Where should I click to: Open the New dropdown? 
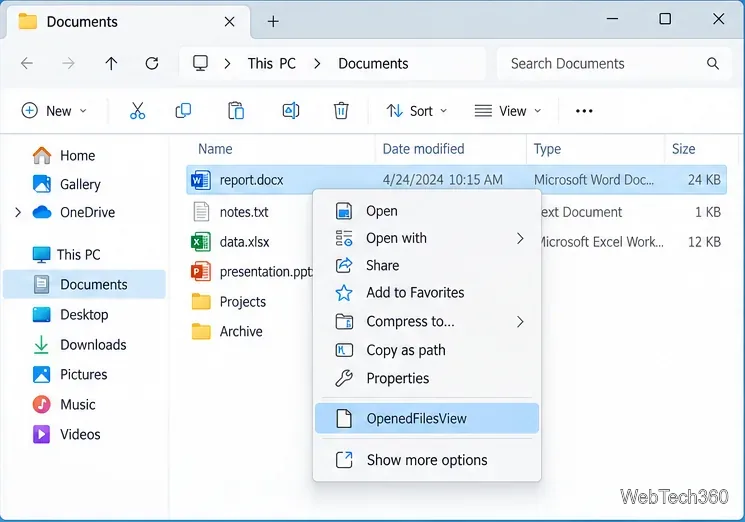point(54,111)
